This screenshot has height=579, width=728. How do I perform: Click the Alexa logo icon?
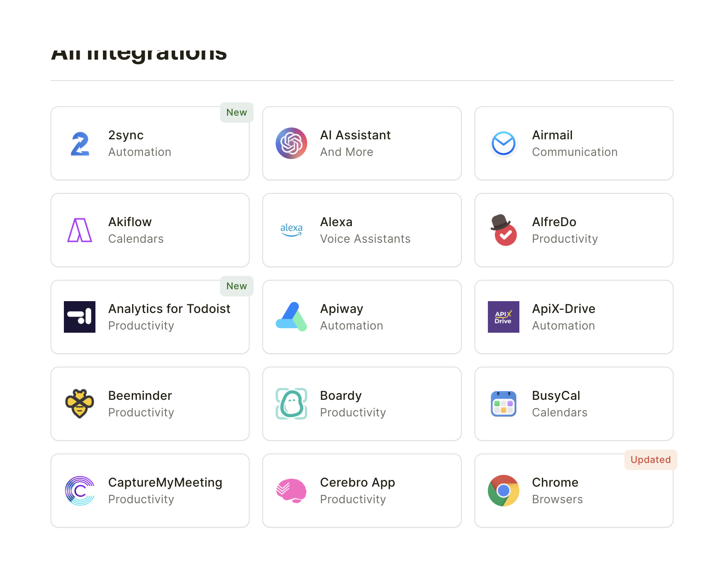coord(291,230)
